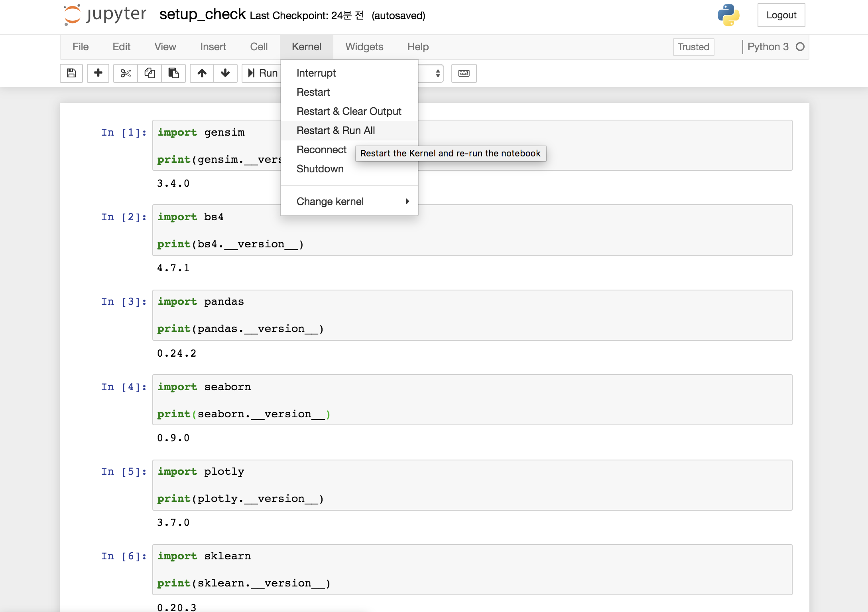Image resolution: width=868 pixels, height=612 pixels.
Task: Click the Logout button
Action: (x=781, y=15)
